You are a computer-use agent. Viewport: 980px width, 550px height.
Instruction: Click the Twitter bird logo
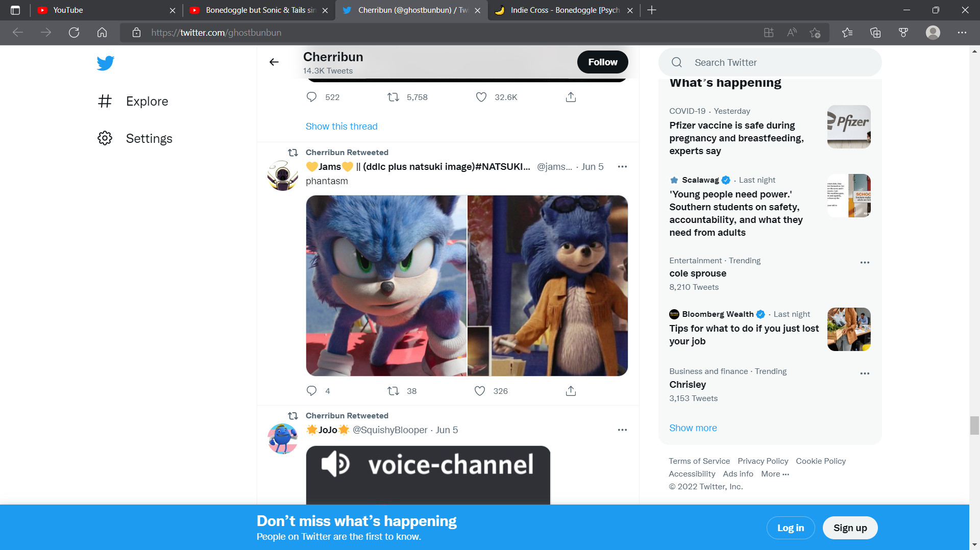coord(105,63)
